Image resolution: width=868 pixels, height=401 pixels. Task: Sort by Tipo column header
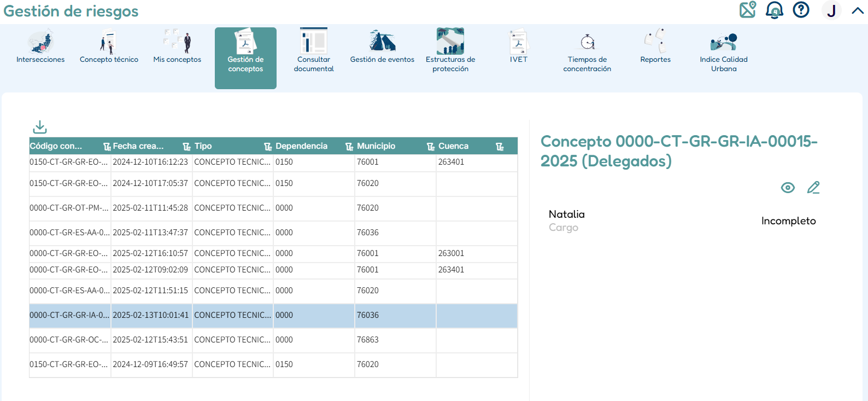203,146
